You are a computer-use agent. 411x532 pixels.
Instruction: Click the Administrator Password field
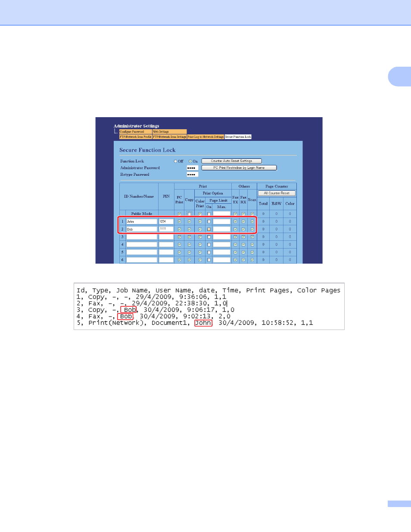(192, 168)
